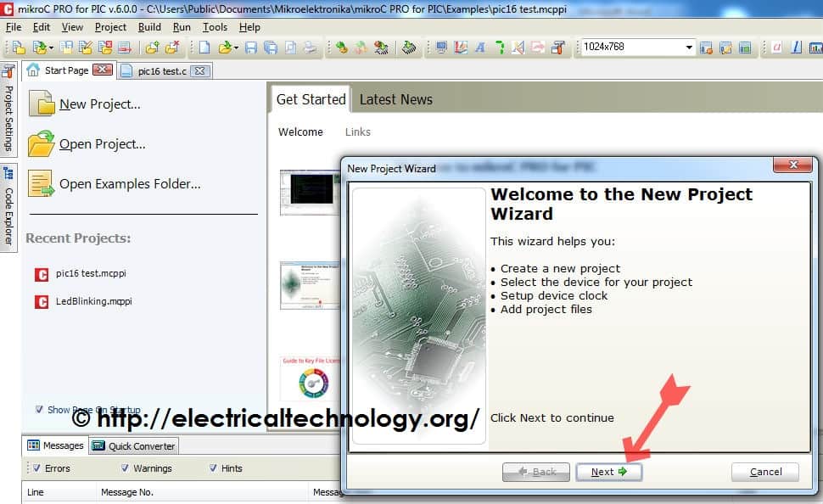Click the Build and Program toolbar icon
The width and height of the screenshot is (823, 504).
pyautogui.click(x=381, y=48)
